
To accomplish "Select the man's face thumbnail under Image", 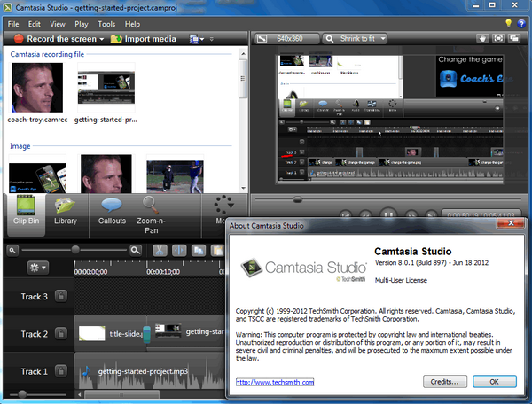I will [x=106, y=174].
